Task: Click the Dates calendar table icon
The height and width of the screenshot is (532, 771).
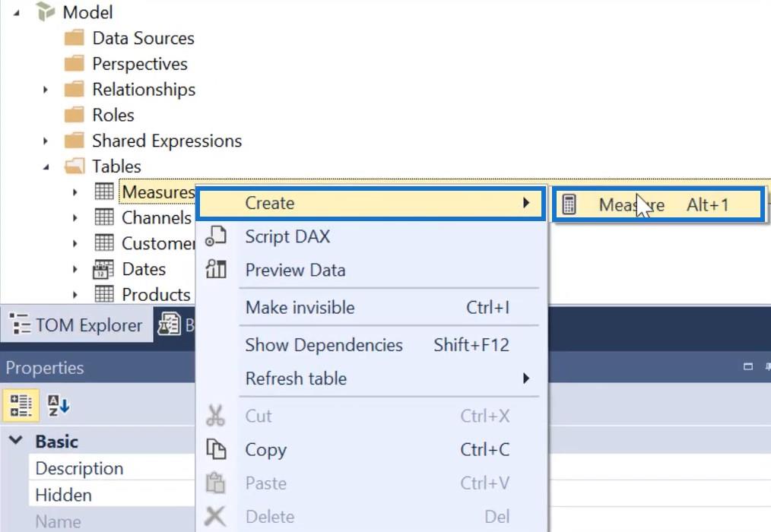Action: click(103, 269)
